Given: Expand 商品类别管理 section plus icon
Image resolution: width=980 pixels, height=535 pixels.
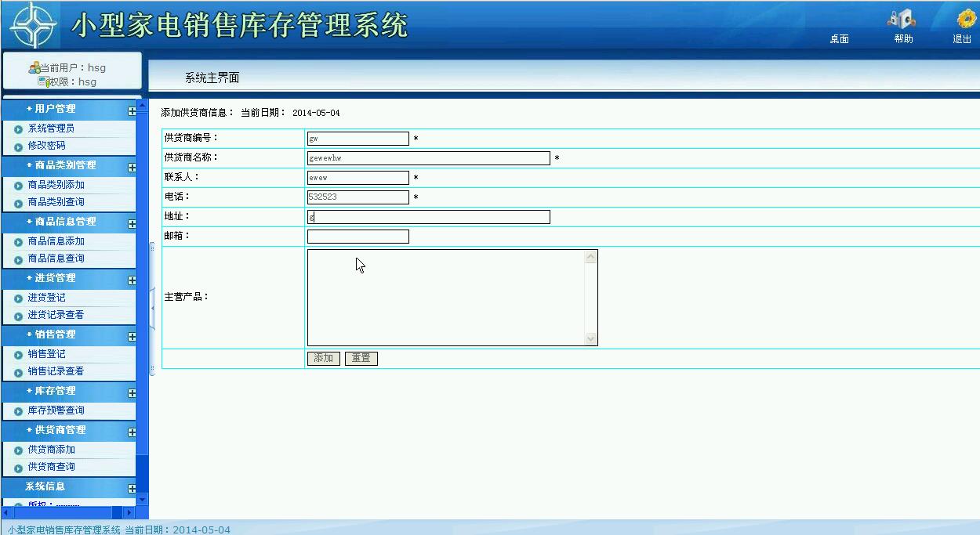Looking at the screenshot, I should pos(132,168).
